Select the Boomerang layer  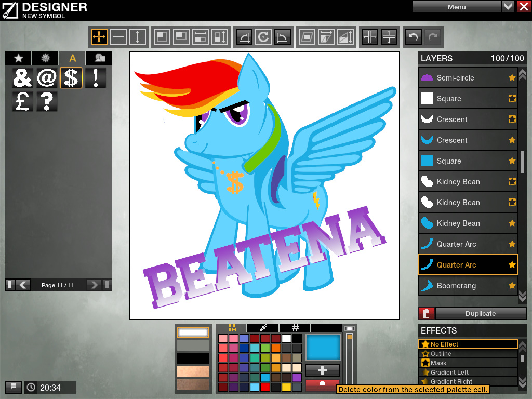pos(469,286)
